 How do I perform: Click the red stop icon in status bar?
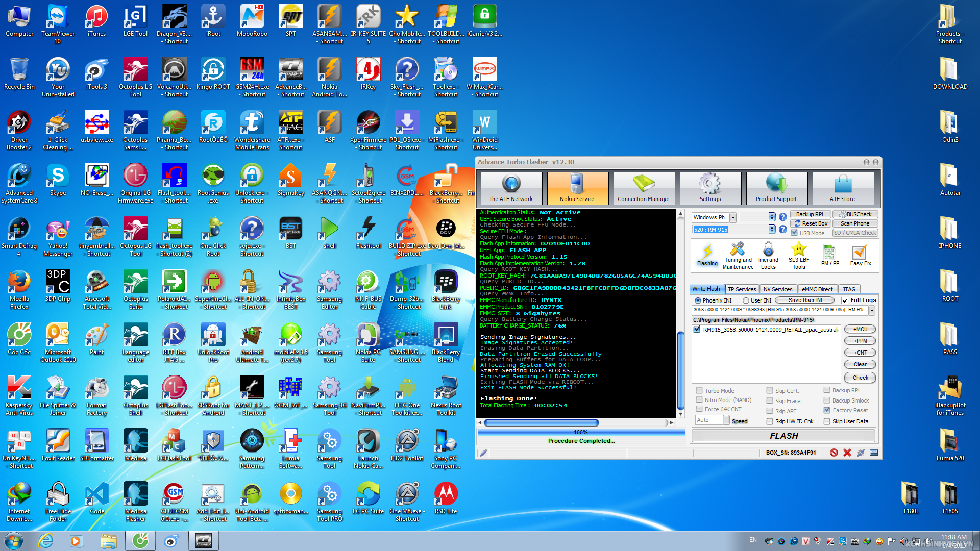[x=834, y=453]
